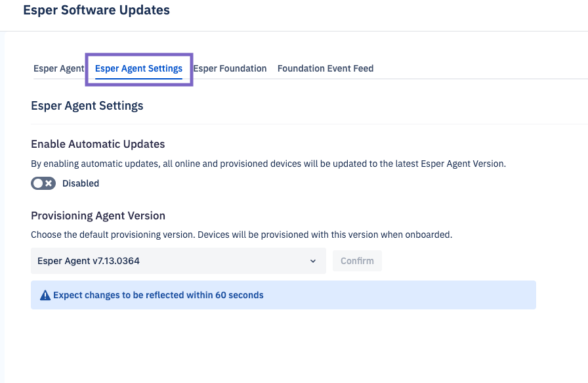Select a different agent version from the dropdown
This screenshot has width=588, height=383.
pos(177,261)
